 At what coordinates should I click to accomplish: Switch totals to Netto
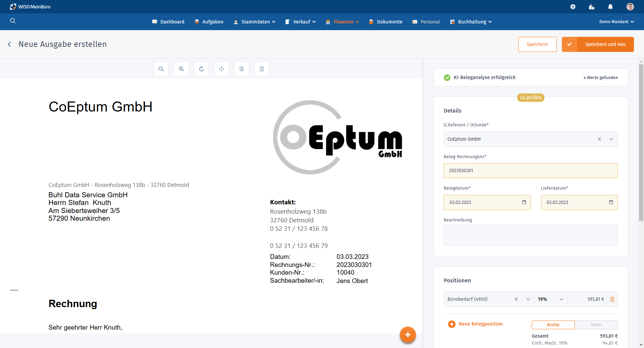[596, 325]
